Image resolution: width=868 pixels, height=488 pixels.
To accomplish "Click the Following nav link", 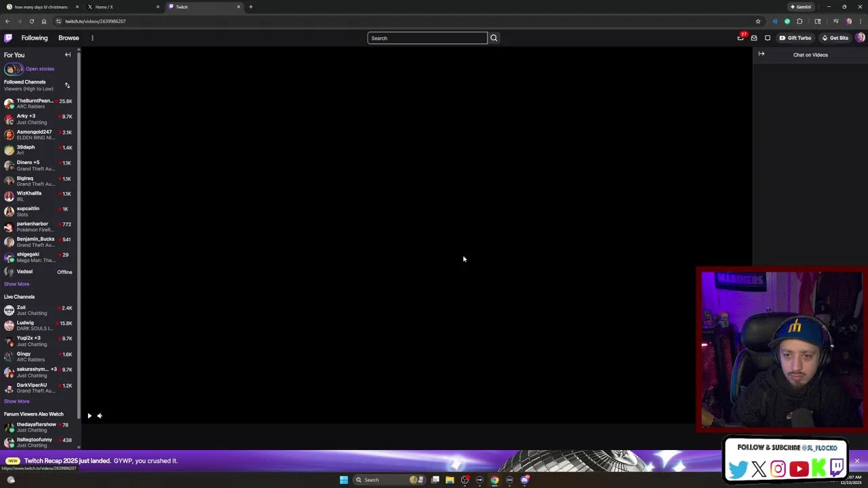I will [35, 38].
